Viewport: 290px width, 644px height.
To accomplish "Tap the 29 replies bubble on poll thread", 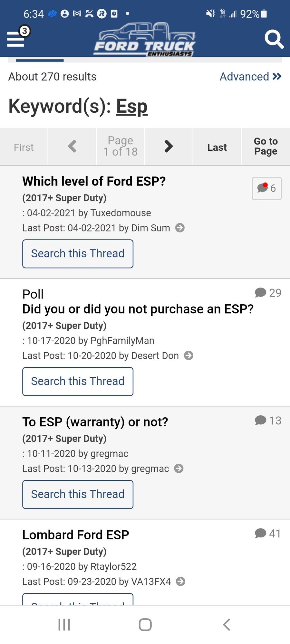I will tap(268, 293).
